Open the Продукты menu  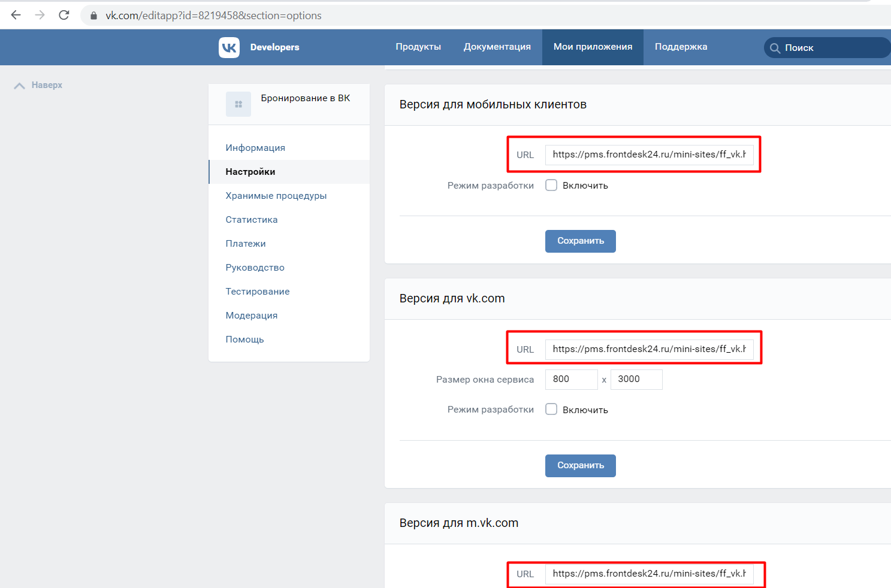click(x=418, y=47)
